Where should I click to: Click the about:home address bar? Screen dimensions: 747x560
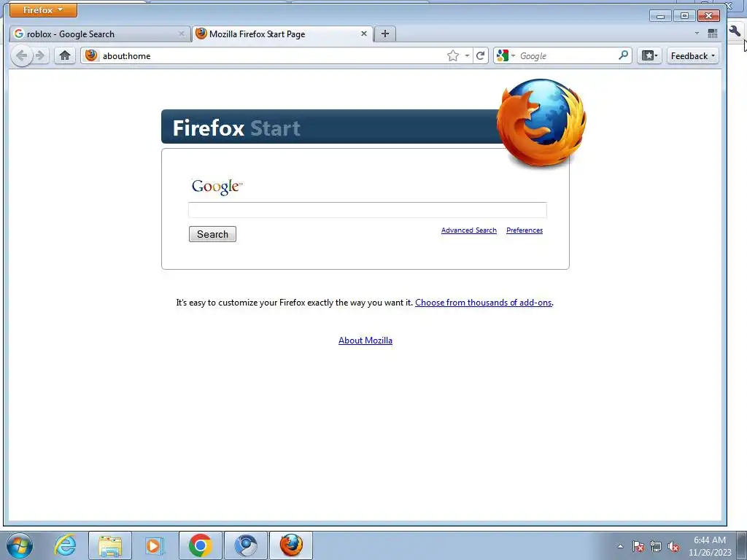(x=271, y=55)
